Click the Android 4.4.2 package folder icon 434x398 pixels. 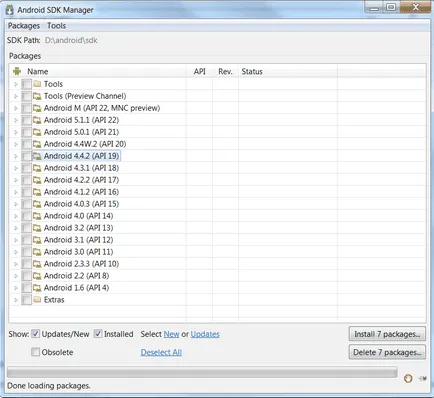[37, 156]
